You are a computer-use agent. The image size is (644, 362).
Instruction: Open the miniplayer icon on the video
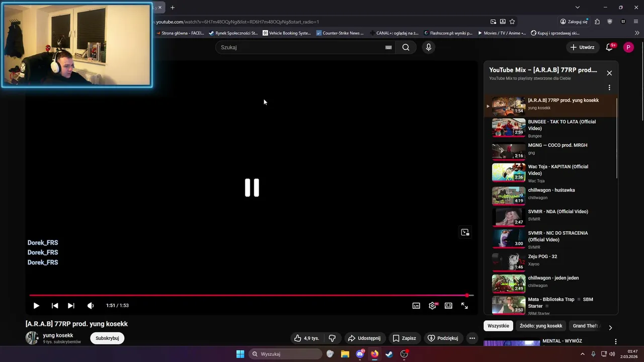point(465,232)
